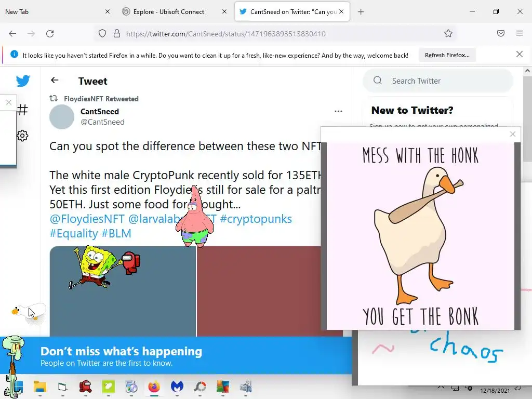This screenshot has height=399, width=532.
Task: Click the @FloydiesNFT mention link
Action: [87, 219]
